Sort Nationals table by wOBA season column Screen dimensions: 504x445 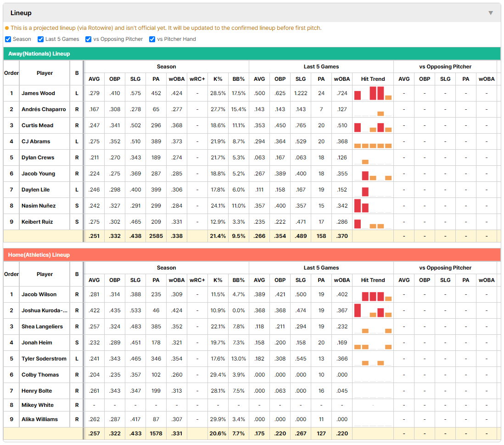pos(177,79)
